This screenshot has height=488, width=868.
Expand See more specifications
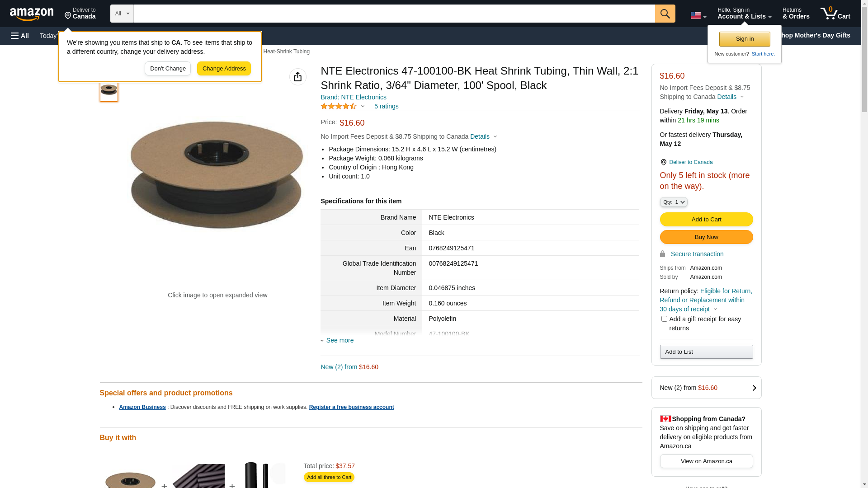[340, 340]
